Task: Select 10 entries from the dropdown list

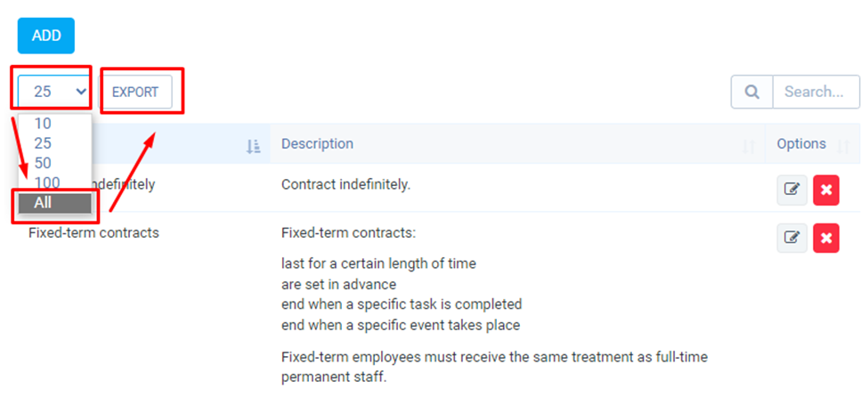Action: (43, 125)
